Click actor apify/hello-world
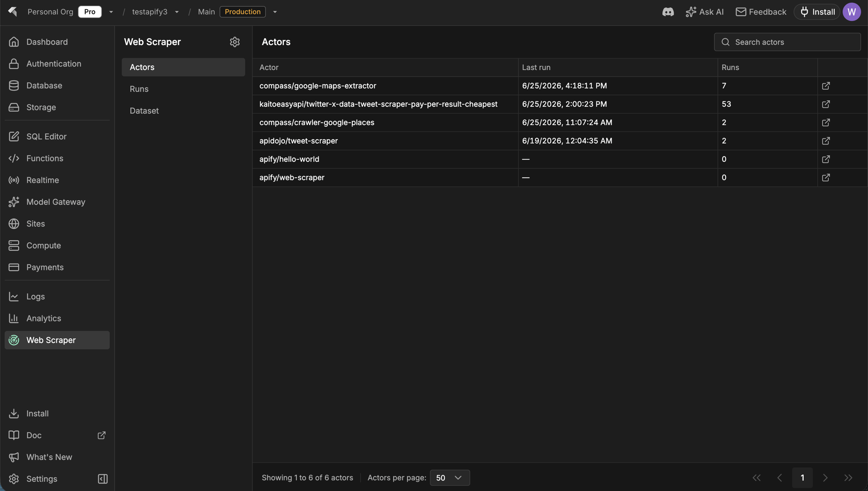The image size is (868, 491). (x=289, y=159)
